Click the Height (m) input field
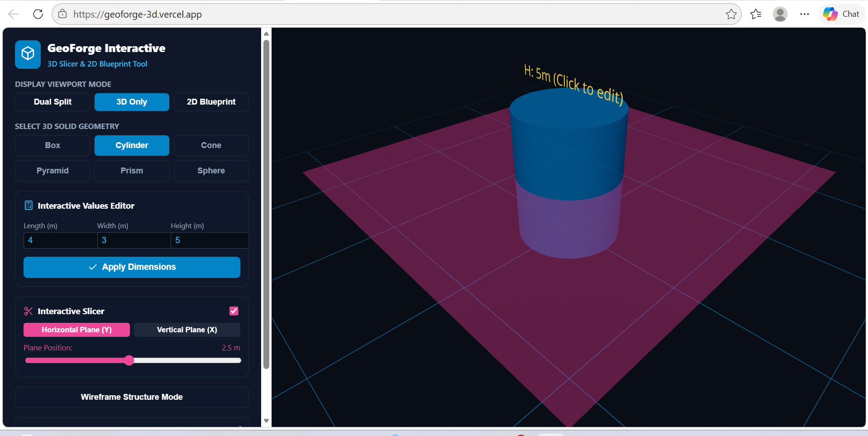The image size is (868, 436). (x=210, y=240)
